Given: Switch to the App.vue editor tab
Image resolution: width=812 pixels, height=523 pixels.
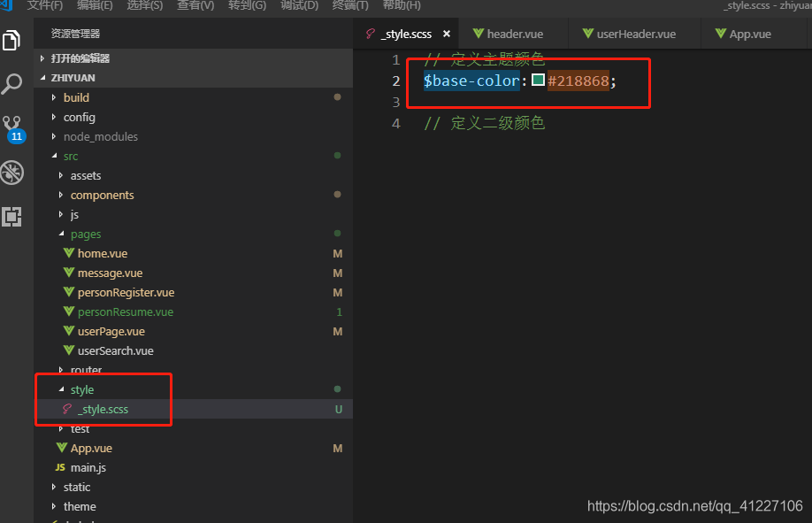Looking at the screenshot, I should pos(754,34).
